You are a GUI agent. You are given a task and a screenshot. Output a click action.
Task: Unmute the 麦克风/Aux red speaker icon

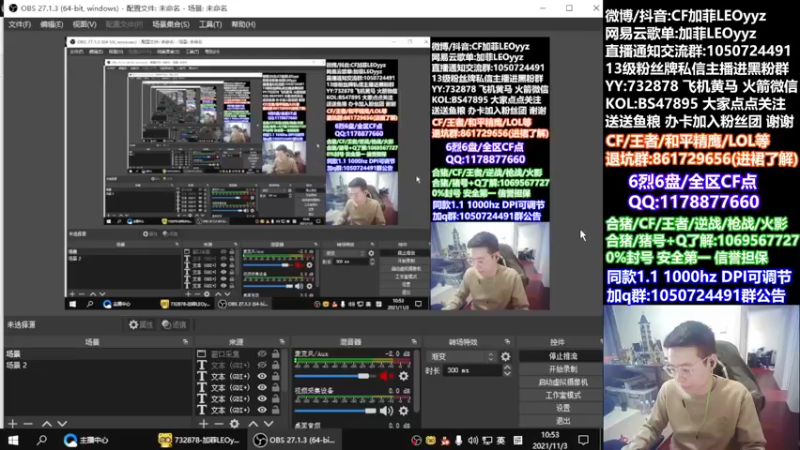(x=386, y=376)
